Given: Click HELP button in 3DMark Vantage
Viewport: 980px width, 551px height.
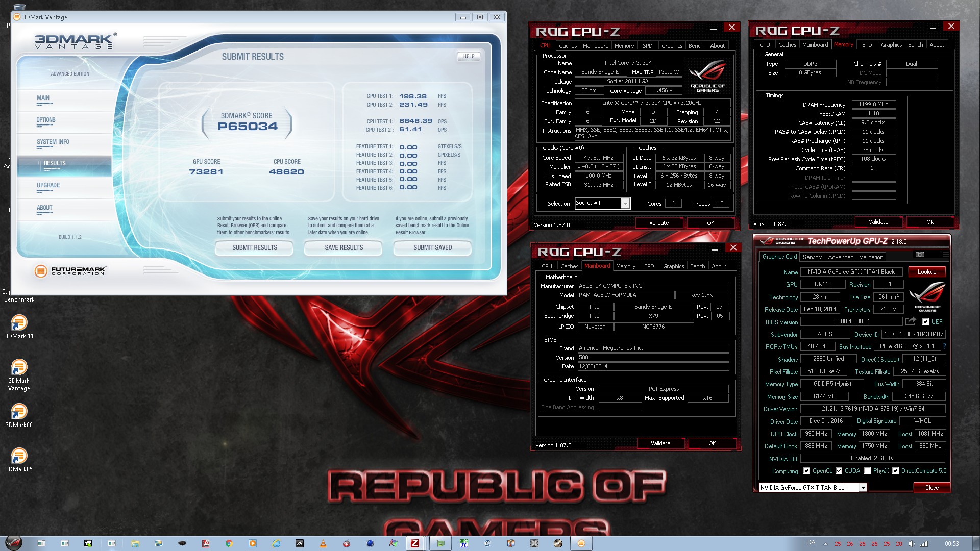Looking at the screenshot, I should [469, 56].
